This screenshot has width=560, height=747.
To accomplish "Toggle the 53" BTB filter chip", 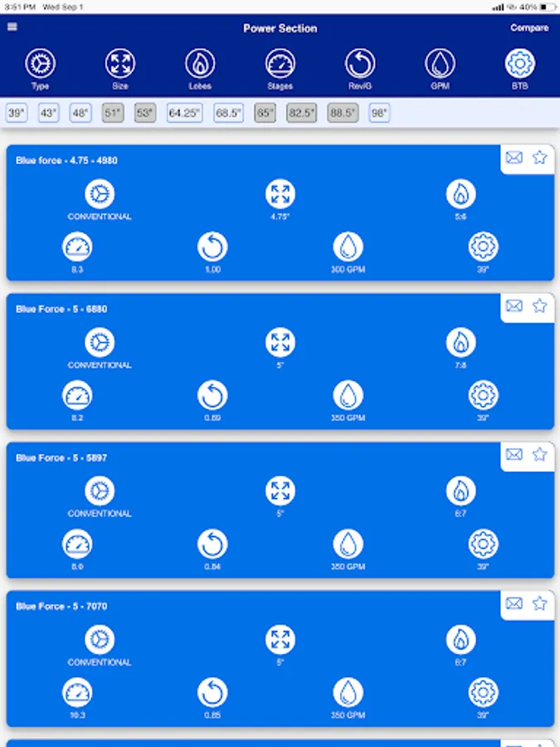I will (144, 113).
